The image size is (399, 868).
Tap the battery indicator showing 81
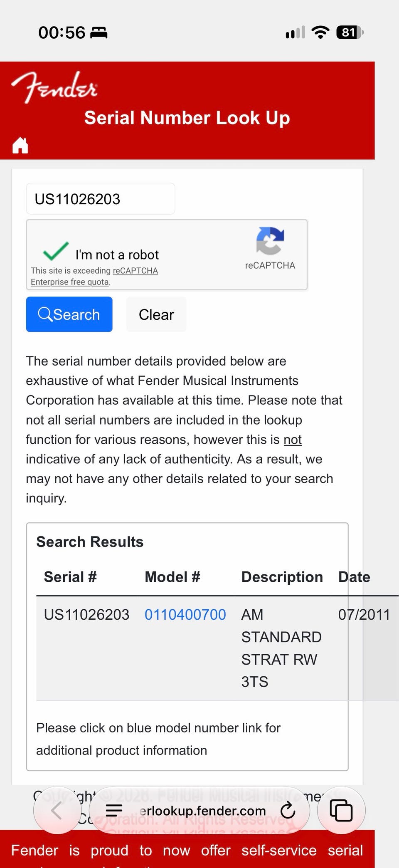coord(350,32)
